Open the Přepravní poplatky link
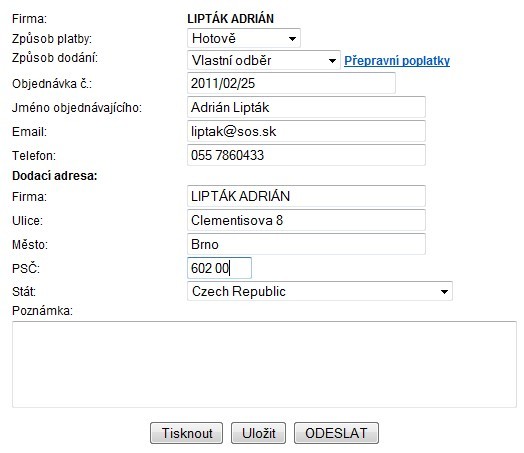The image size is (524, 453). pos(397,61)
